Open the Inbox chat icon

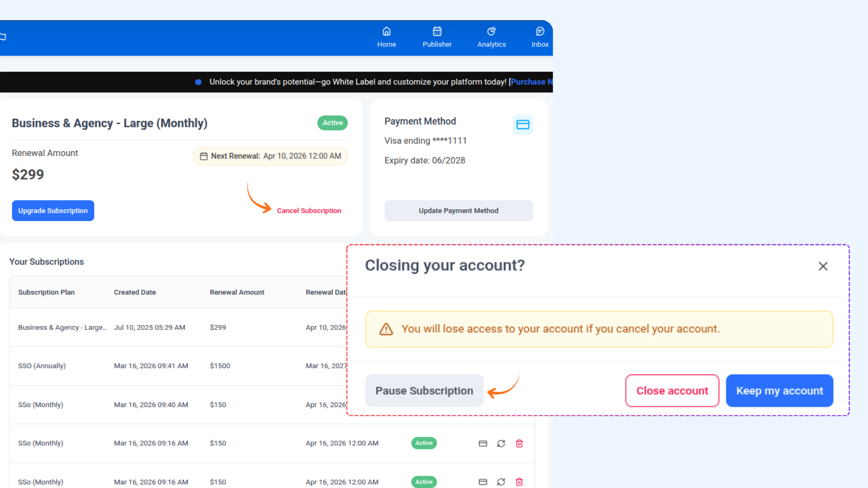coord(540,31)
